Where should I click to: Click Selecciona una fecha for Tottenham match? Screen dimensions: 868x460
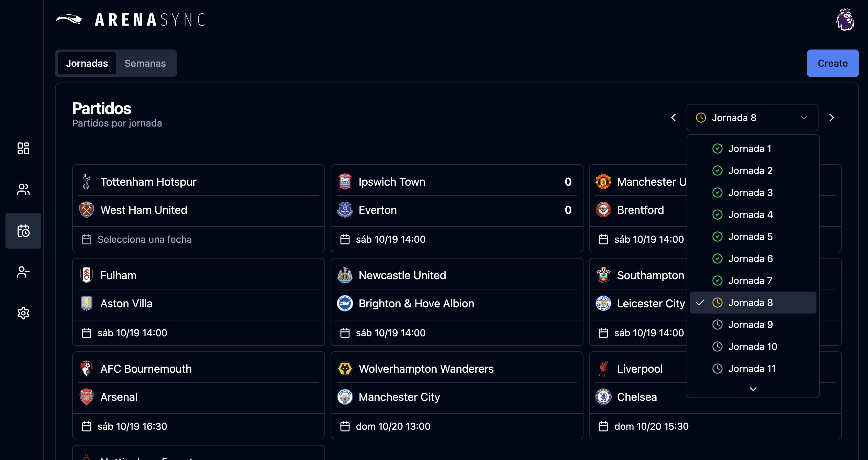point(144,239)
